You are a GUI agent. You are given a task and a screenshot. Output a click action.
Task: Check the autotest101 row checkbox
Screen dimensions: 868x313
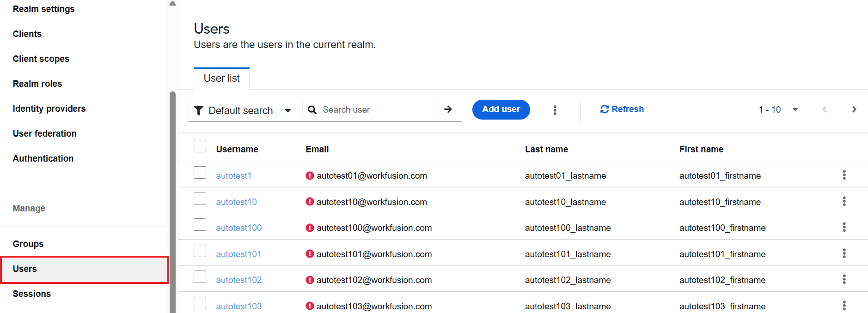[x=200, y=251]
